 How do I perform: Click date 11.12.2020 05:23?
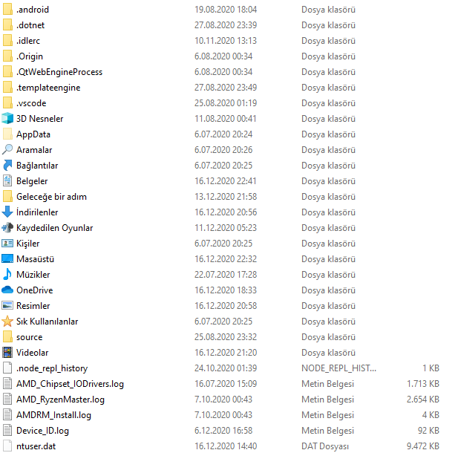226,228
